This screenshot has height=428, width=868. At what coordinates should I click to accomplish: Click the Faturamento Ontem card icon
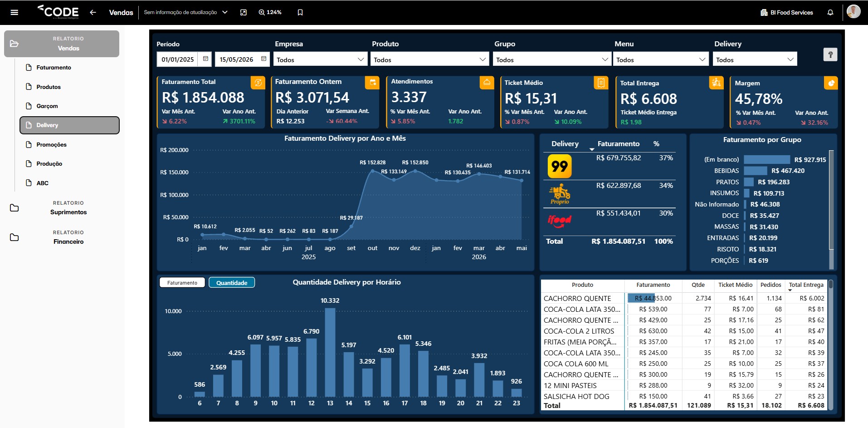pos(372,83)
